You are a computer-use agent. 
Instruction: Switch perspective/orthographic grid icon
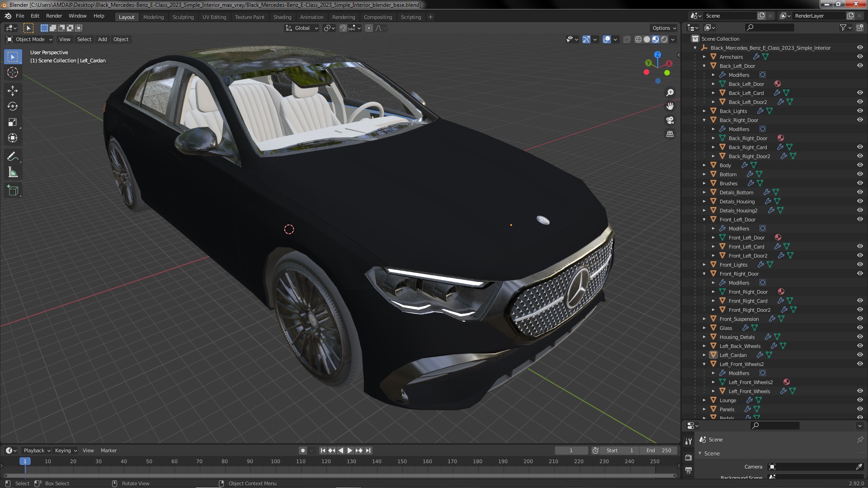[x=670, y=134]
